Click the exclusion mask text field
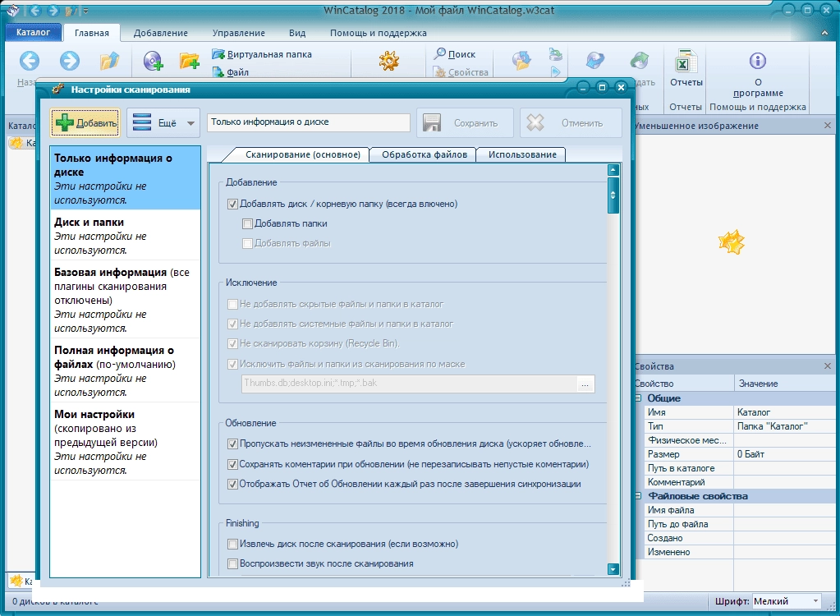Viewport: 840px width, 616px height. coord(409,383)
